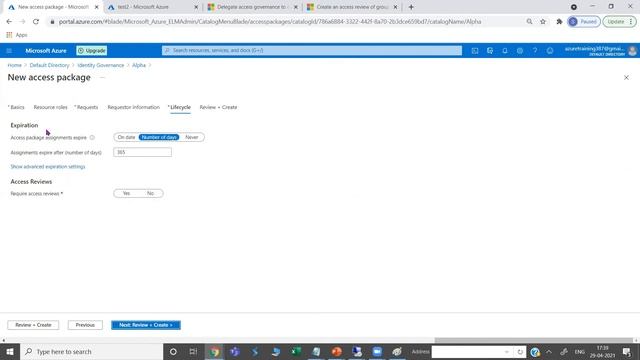The height and width of the screenshot is (360, 640).
Task: Click Next: Review + Create button
Action: point(146,325)
